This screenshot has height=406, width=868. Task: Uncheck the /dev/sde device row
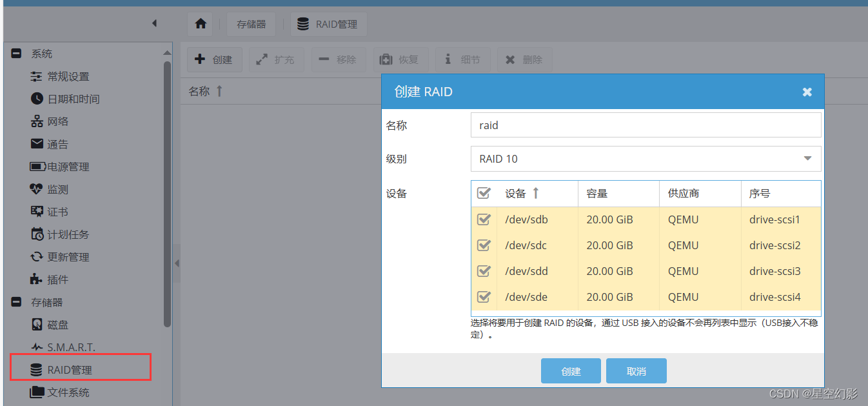pyautogui.click(x=484, y=296)
